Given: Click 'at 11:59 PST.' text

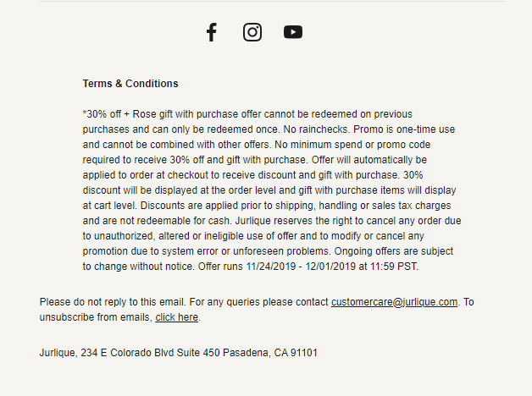Looking at the screenshot, I should point(389,267).
